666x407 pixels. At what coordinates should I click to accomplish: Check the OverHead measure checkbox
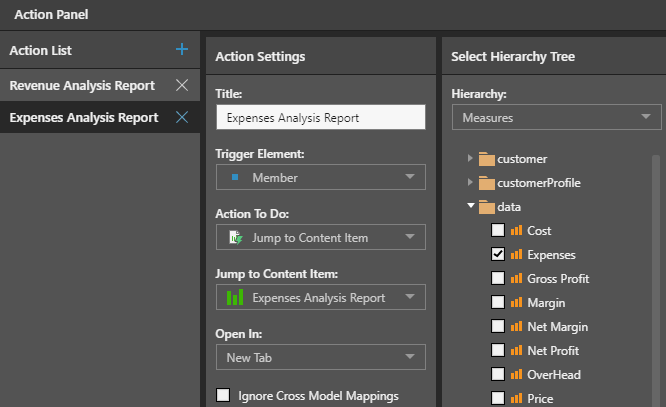click(x=498, y=374)
